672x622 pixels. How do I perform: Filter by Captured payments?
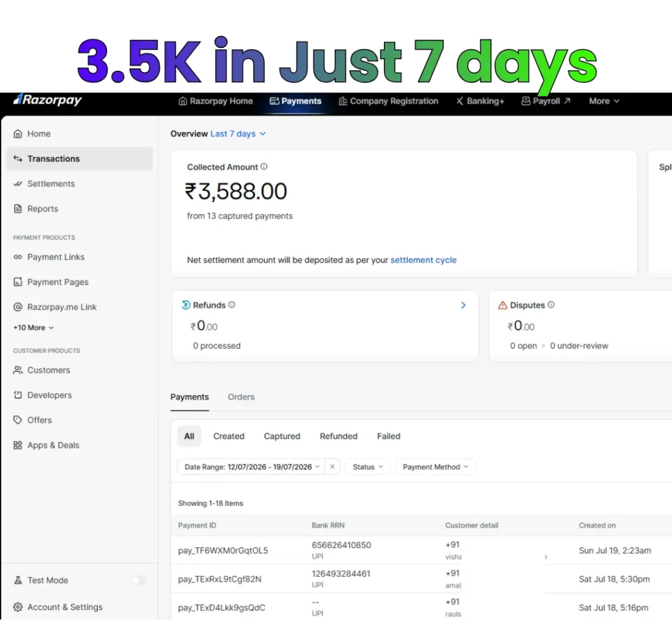[282, 436]
